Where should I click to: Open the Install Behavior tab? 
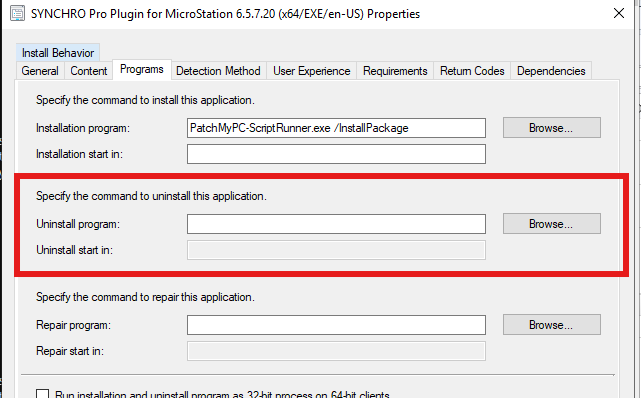click(58, 53)
